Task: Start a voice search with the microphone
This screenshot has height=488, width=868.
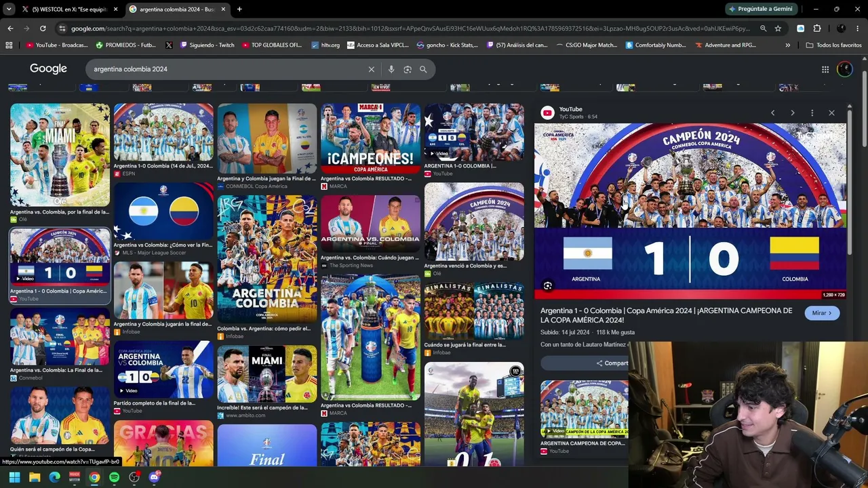Action: point(391,69)
